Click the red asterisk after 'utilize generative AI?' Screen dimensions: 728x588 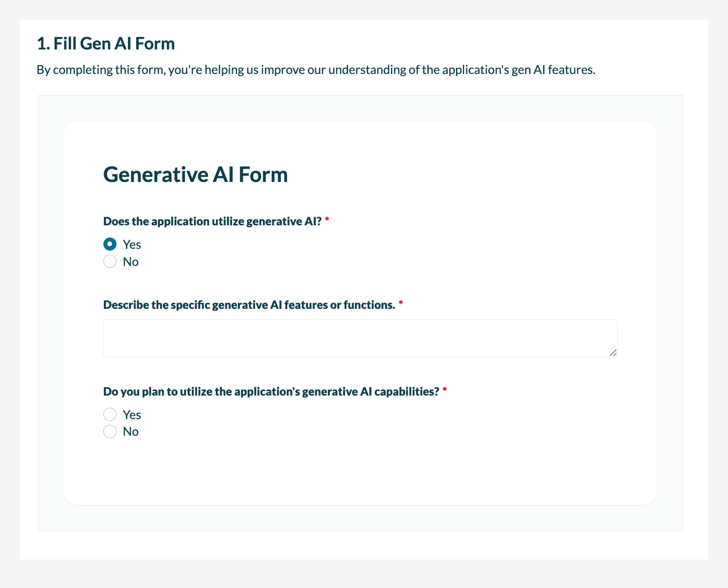327,219
